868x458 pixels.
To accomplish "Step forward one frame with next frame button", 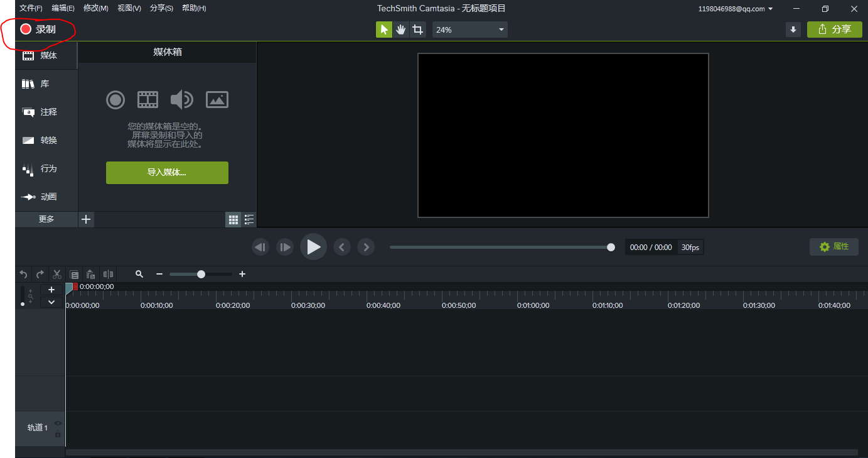I will pos(285,247).
